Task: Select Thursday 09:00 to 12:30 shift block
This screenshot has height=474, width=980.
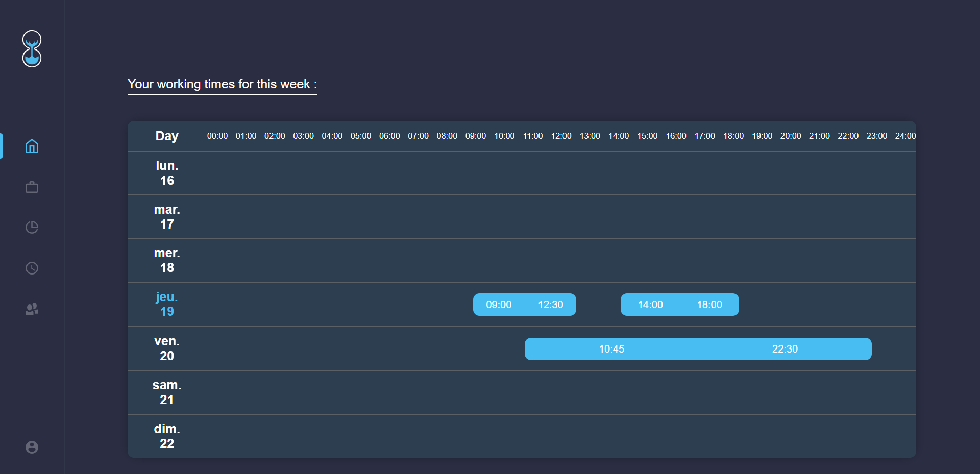Action: 524,305
